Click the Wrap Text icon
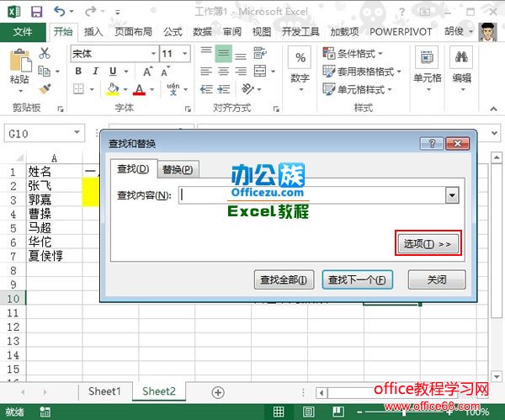The image size is (505, 420). click(260, 53)
